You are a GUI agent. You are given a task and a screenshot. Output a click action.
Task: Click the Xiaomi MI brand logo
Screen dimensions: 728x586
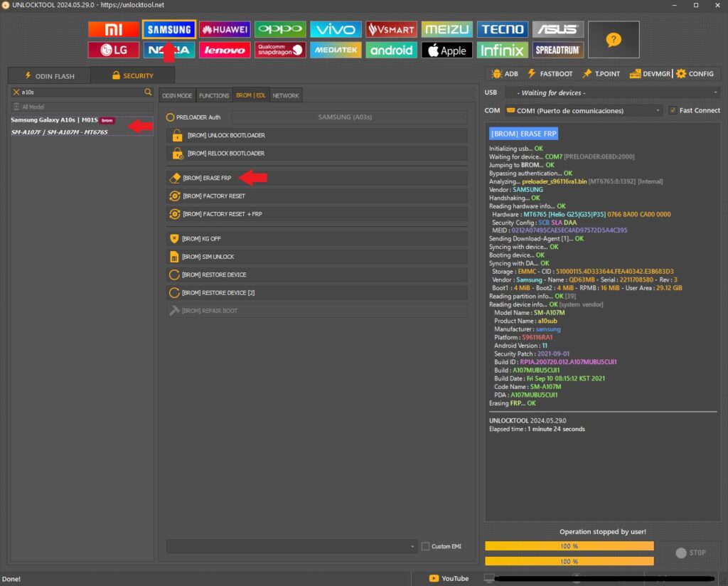[x=113, y=29]
